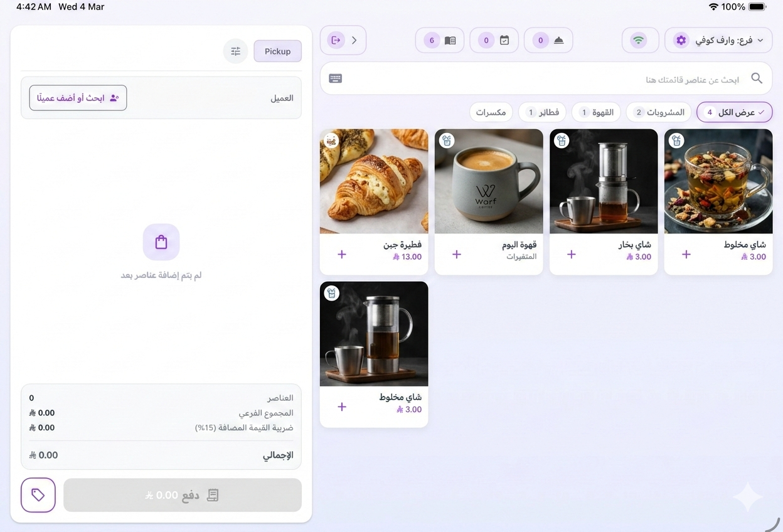Image resolution: width=783 pixels, height=532 pixels.
Task: Open the calendar reservations icon with 0 badge
Action: (494, 40)
